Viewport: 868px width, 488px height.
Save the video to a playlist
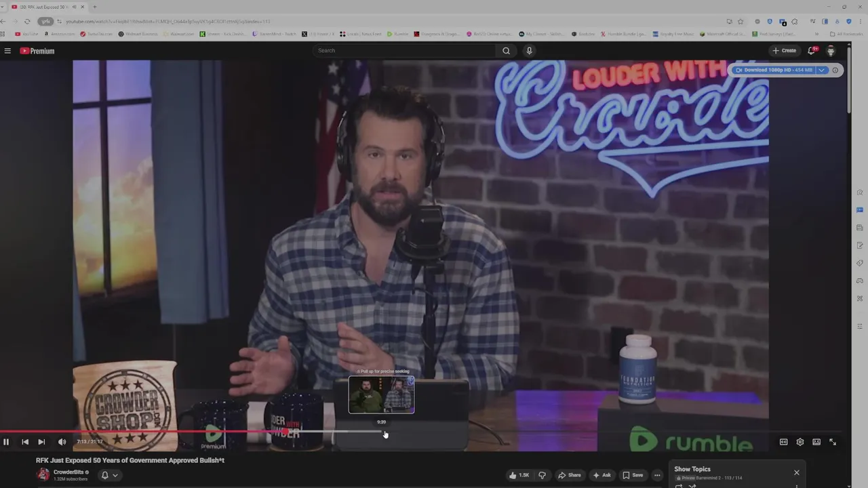(633, 475)
